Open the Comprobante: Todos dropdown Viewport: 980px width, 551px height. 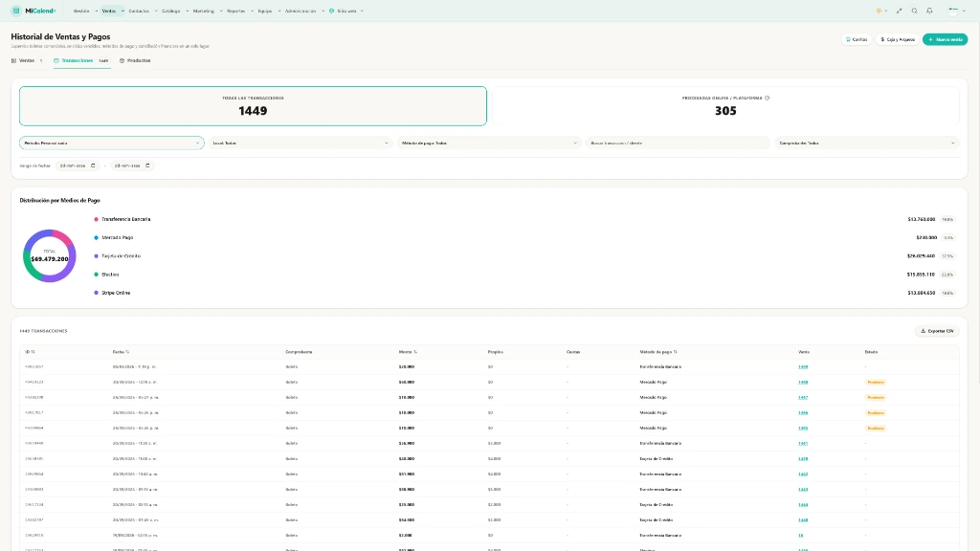tap(866, 143)
